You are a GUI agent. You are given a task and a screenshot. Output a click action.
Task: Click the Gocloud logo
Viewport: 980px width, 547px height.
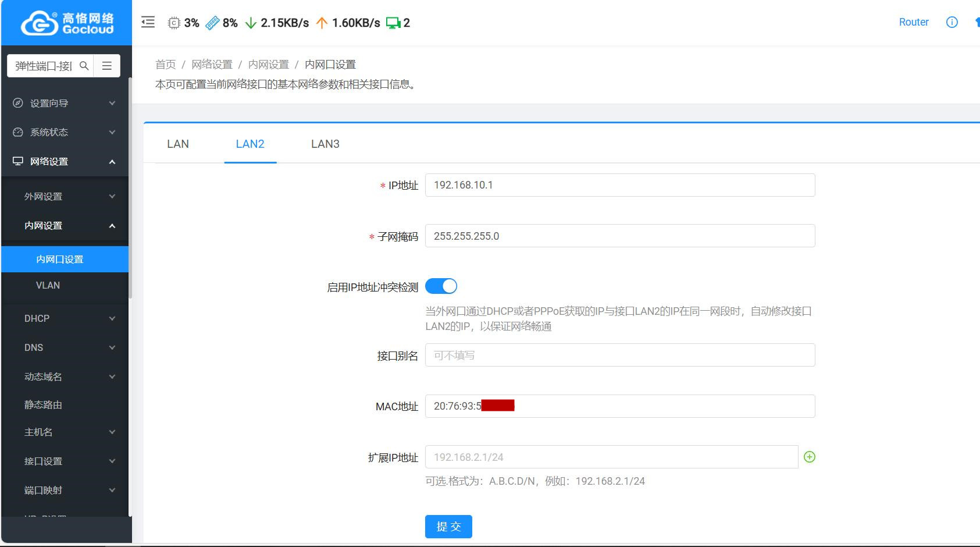(66, 23)
